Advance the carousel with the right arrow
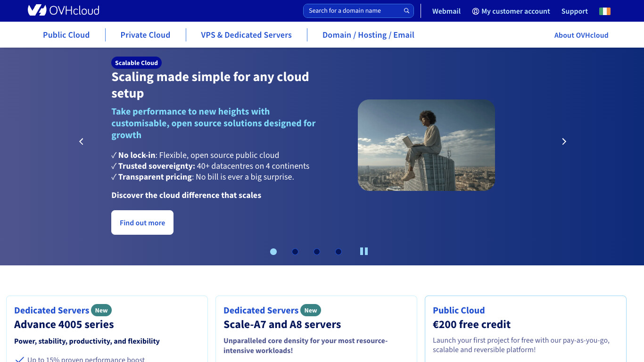 point(564,141)
